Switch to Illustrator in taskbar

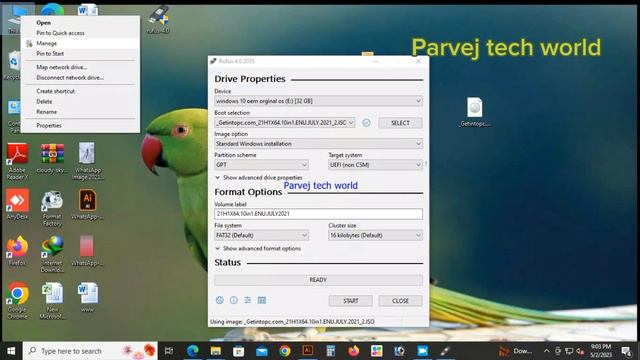coord(308,351)
